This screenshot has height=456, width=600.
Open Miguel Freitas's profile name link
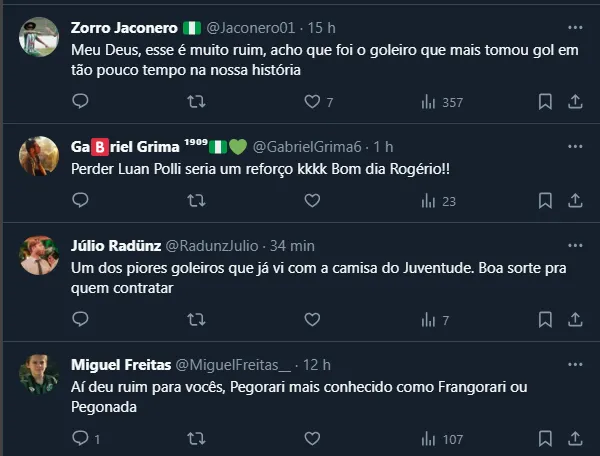pos(120,364)
